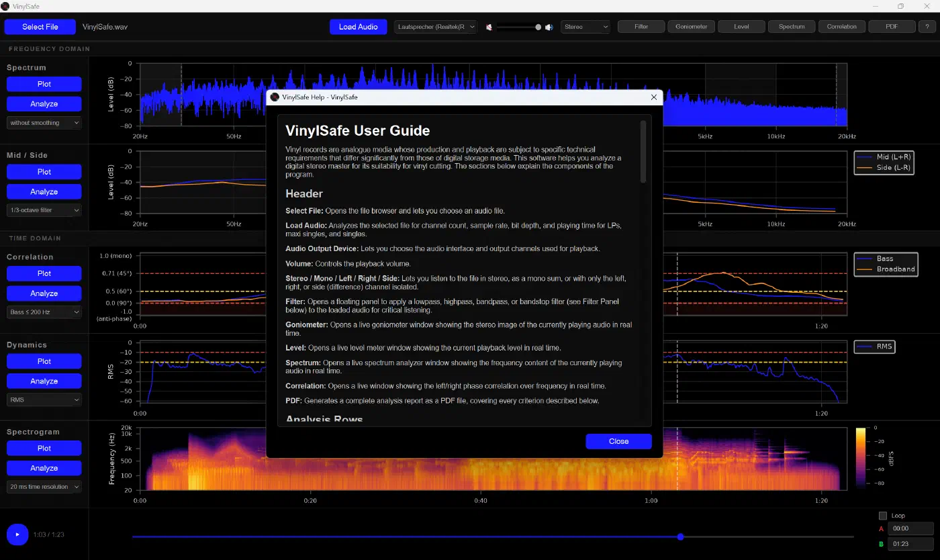The image size is (940, 560).
Task: Click the volume slider handle
Action: point(538,27)
